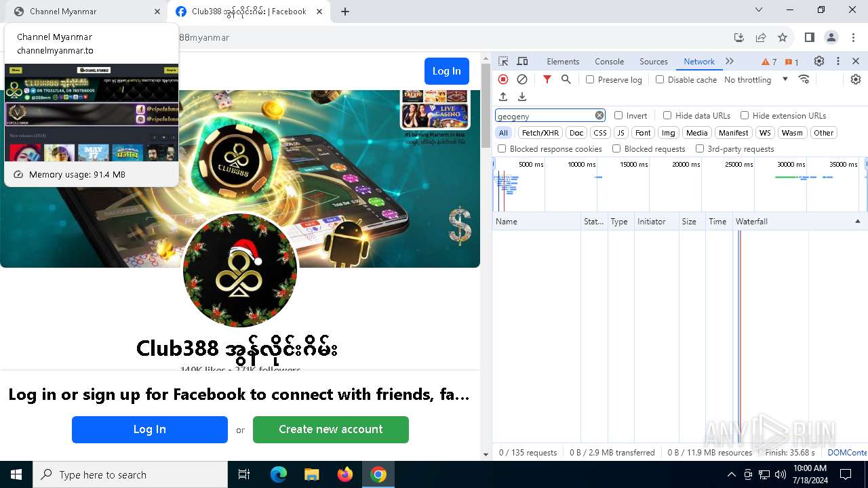Toggle Chrome side panel icon
This screenshot has height=488, width=868.
809,37
